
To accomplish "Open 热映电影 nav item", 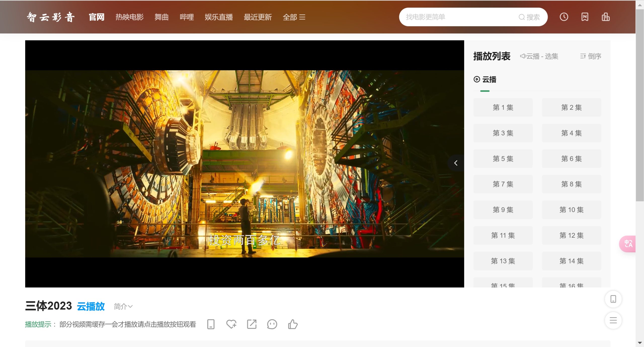I will coord(130,17).
